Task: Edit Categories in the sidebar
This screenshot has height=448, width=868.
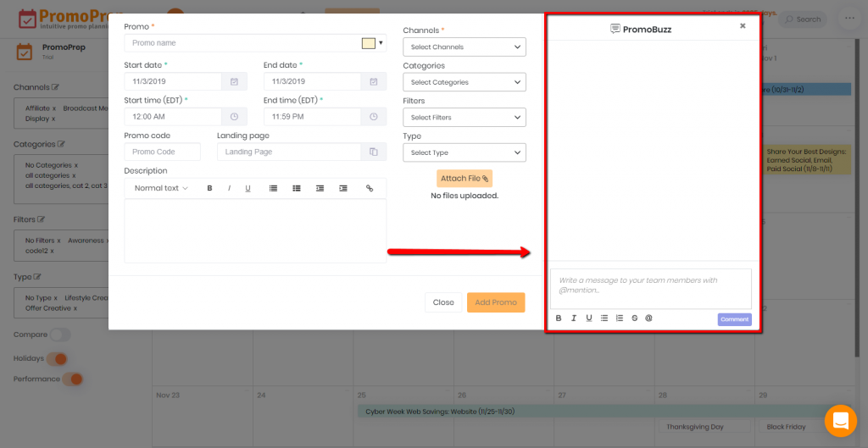Action: (61, 144)
